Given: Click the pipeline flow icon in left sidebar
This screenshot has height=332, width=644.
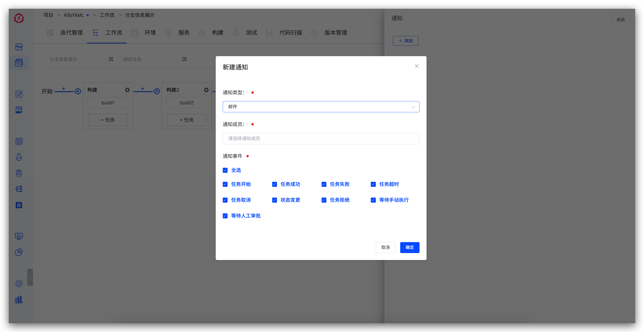Looking at the screenshot, I should [x=19, y=189].
